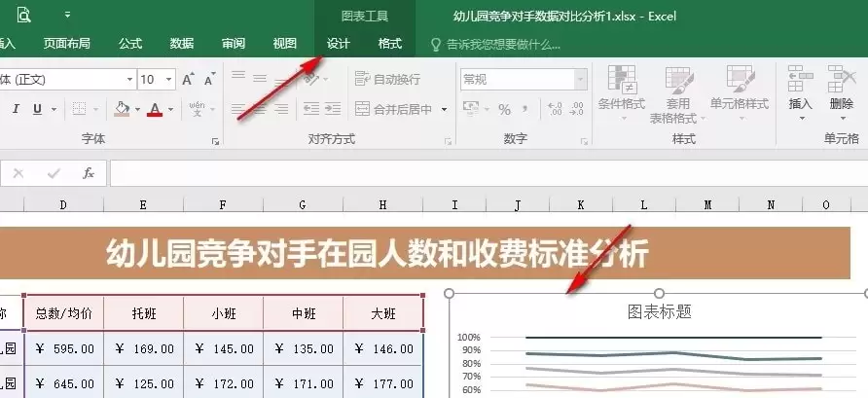Screen dimensions: 868x398
Task: Click the decrease indent icon
Action: click(x=311, y=109)
